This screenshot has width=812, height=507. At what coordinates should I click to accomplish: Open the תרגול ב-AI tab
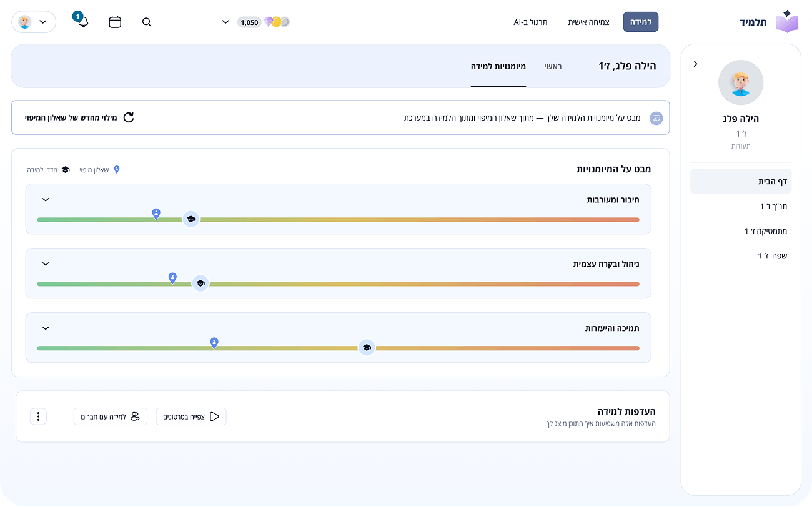tap(530, 22)
